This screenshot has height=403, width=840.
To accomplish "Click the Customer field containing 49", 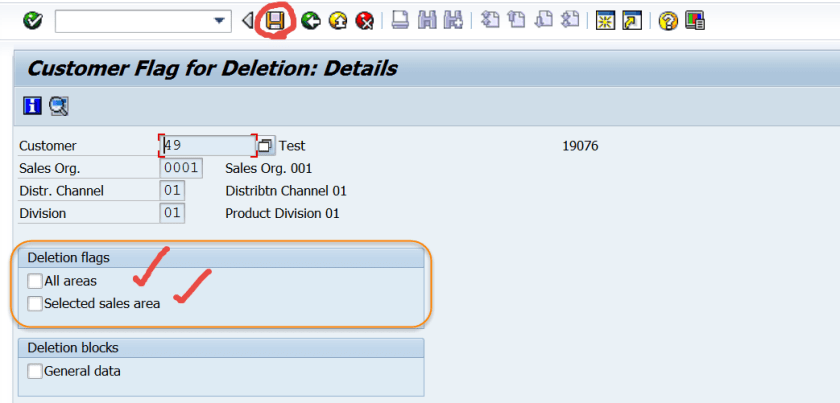I will (208, 145).
